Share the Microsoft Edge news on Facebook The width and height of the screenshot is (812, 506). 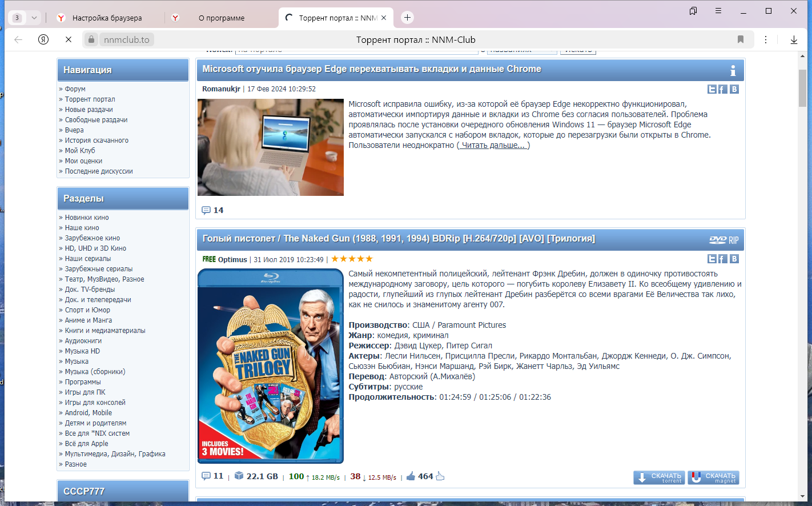click(x=722, y=89)
